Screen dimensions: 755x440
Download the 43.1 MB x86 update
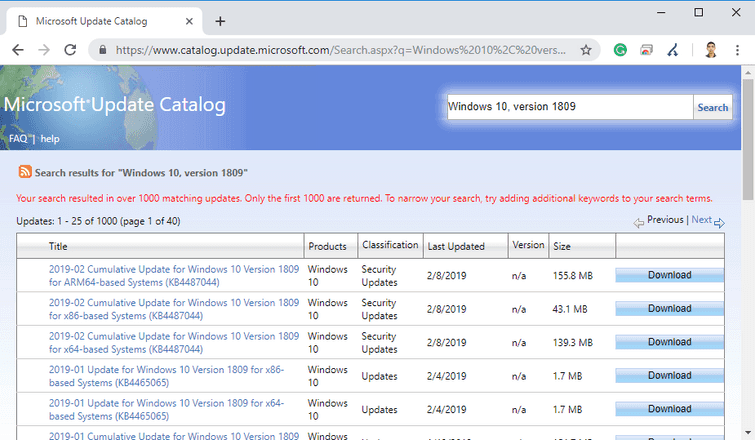669,309
